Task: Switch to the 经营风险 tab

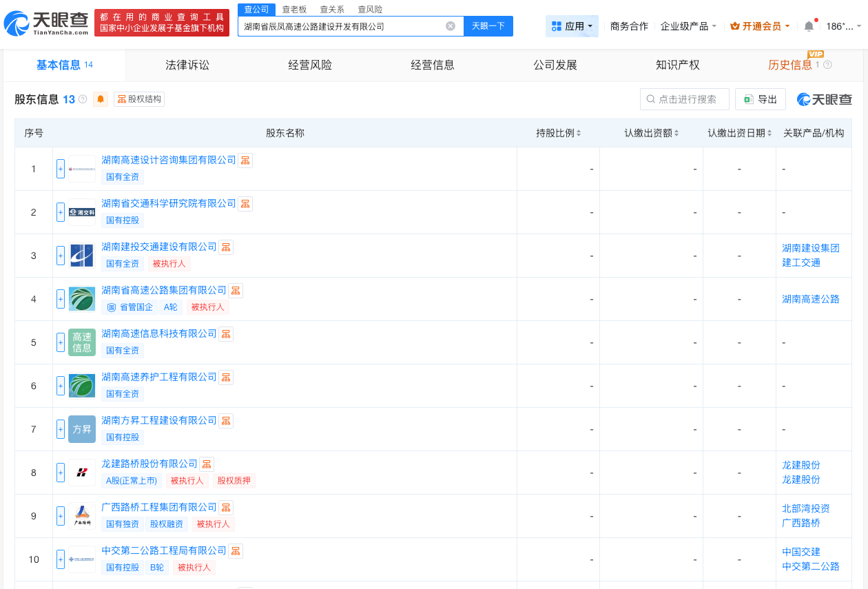Action: (x=310, y=65)
